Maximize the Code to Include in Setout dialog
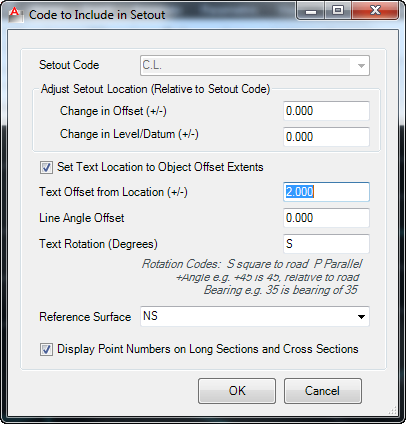Image resolution: width=406 pixels, height=424 pixels. tap(338, 11)
